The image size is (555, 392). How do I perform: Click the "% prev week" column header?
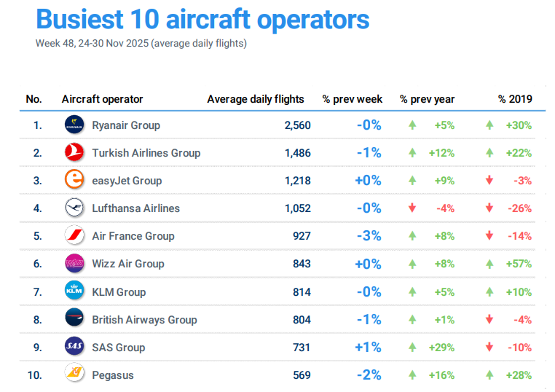click(353, 99)
